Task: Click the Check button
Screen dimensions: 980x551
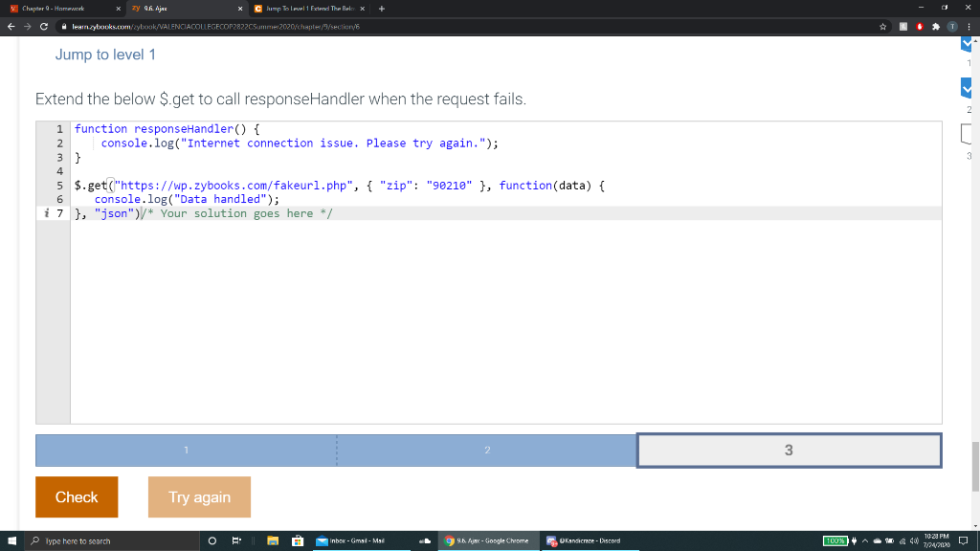Action: pyautogui.click(x=77, y=496)
